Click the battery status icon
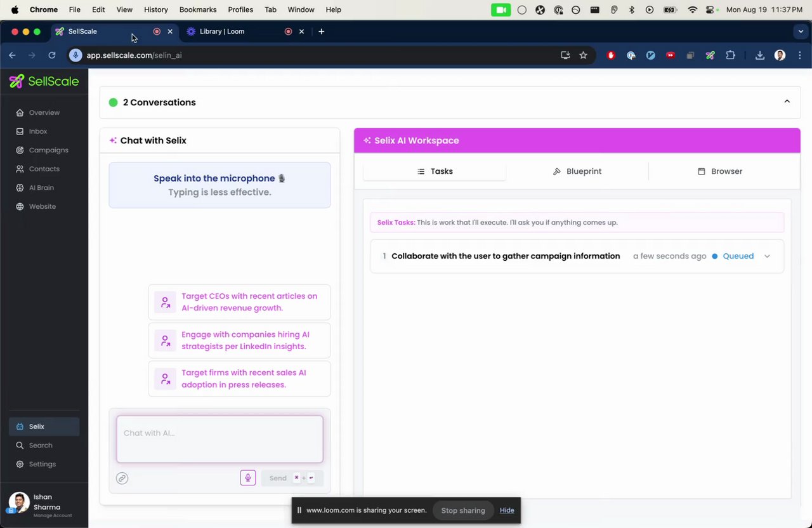Screen dimensions: 812x528 670,10
